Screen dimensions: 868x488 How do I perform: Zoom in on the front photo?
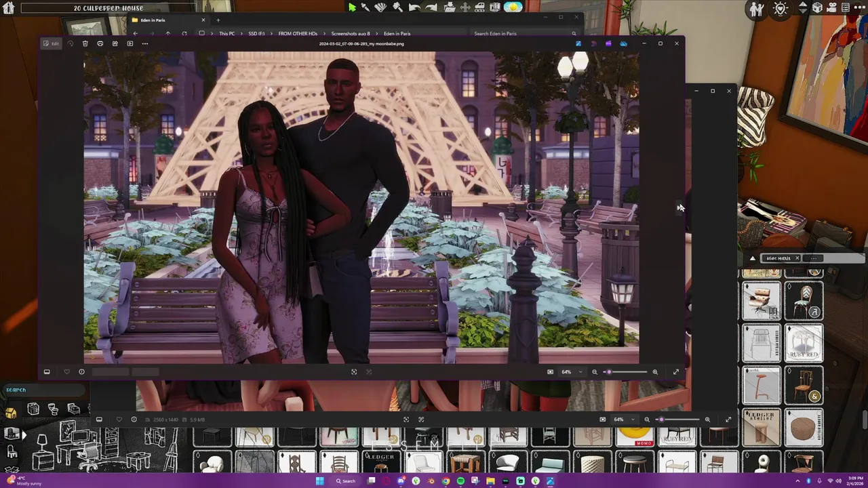[x=655, y=371]
